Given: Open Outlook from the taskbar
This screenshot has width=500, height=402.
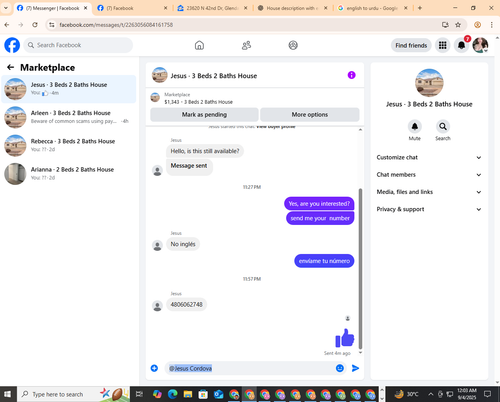Looking at the screenshot, I should coord(219,394).
